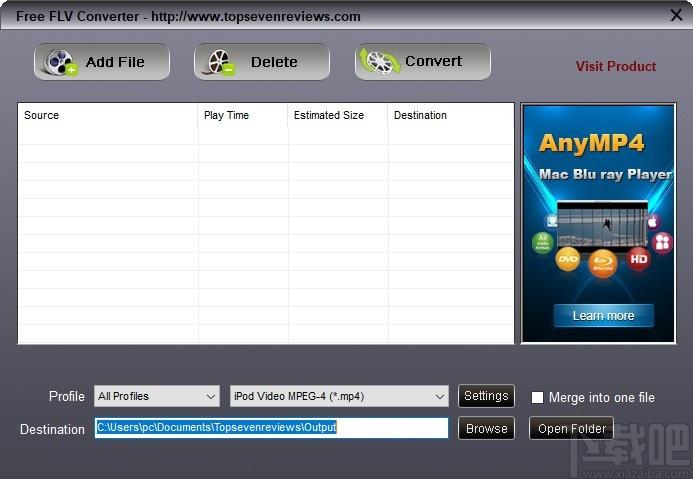
Task: Click the Add File button
Action: point(102,62)
